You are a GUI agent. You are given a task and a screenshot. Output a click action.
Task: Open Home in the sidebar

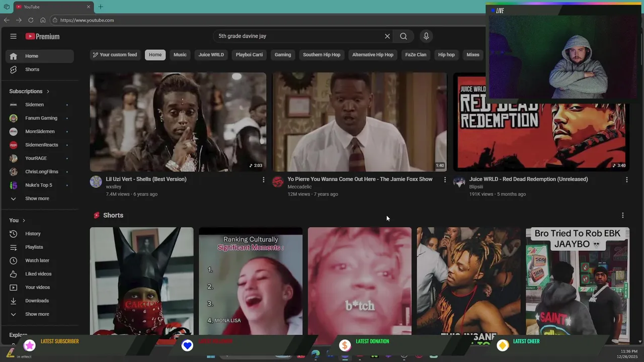click(x=40, y=56)
